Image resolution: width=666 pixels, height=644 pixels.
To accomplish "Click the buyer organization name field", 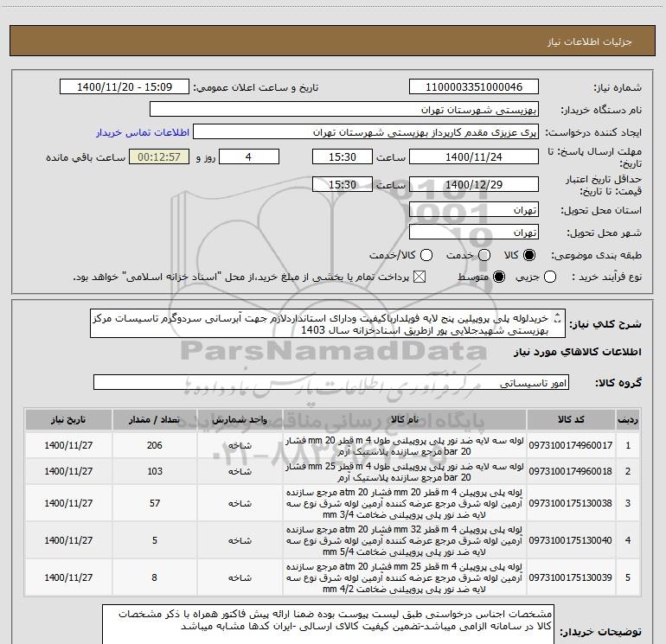I will point(344,110).
